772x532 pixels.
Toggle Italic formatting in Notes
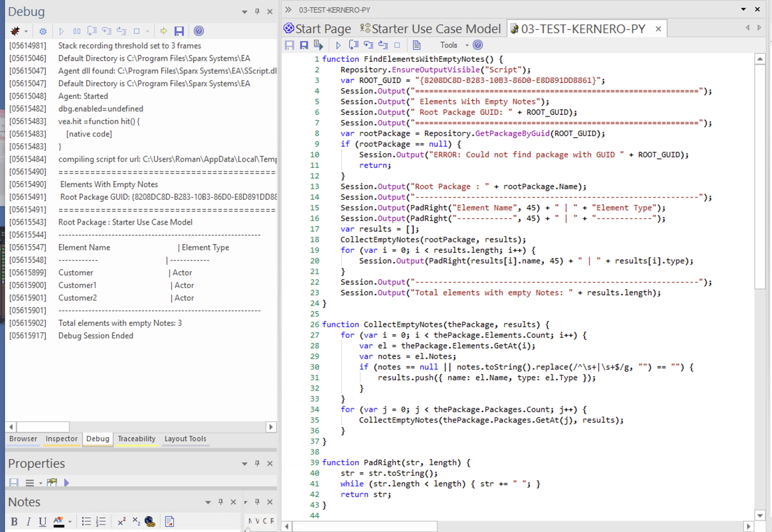[x=28, y=522]
